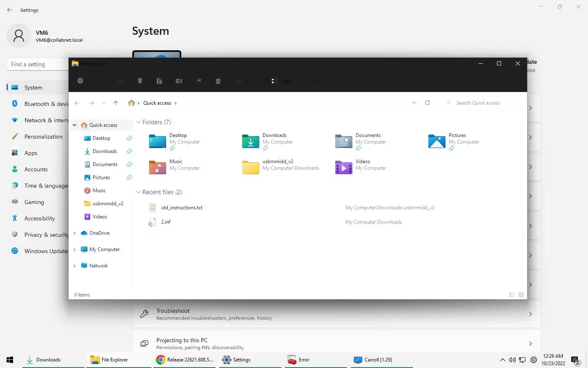Click the Cut scissors icon in toolbar

[120, 81]
